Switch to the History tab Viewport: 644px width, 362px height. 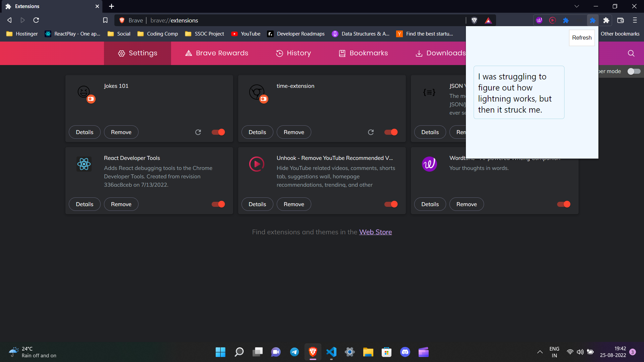[x=293, y=53]
